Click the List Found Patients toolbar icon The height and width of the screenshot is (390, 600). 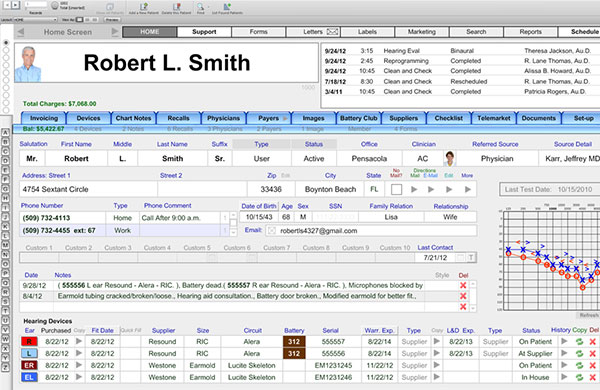click(227, 7)
